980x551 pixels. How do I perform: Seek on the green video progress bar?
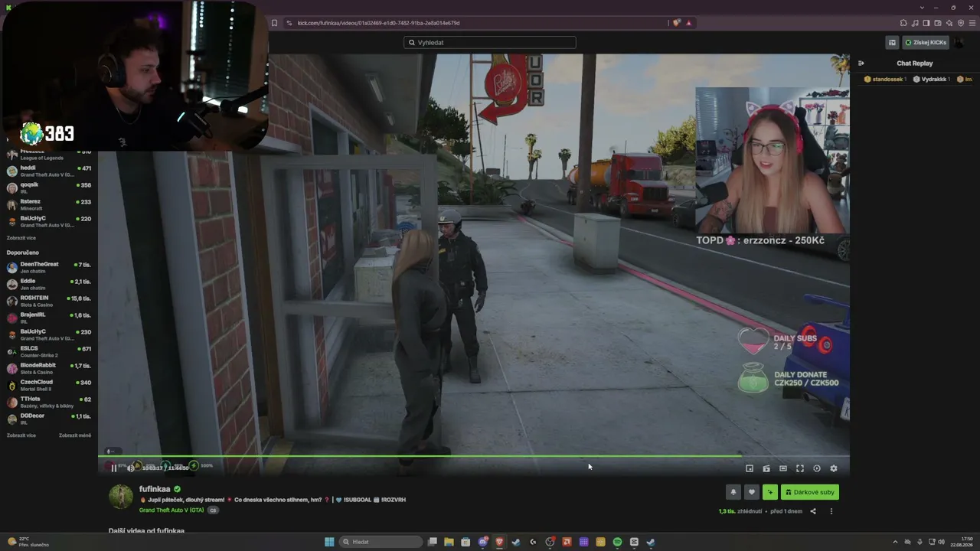[x=473, y=456]
